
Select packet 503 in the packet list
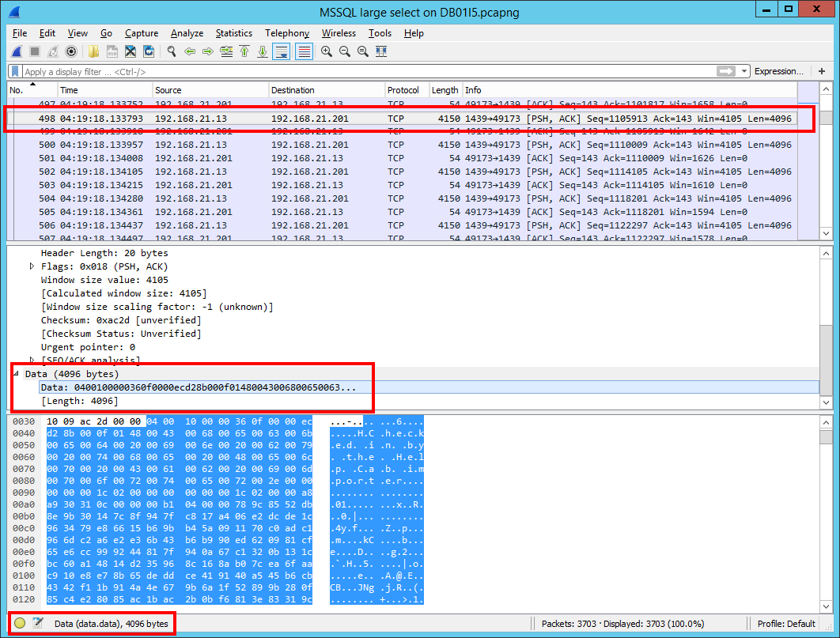pyautogui.click(x=402, y=185)
